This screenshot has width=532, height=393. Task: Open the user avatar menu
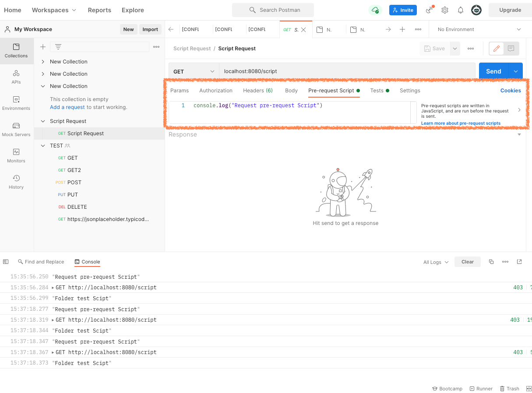pyautogui.click(x=476, y=10)
